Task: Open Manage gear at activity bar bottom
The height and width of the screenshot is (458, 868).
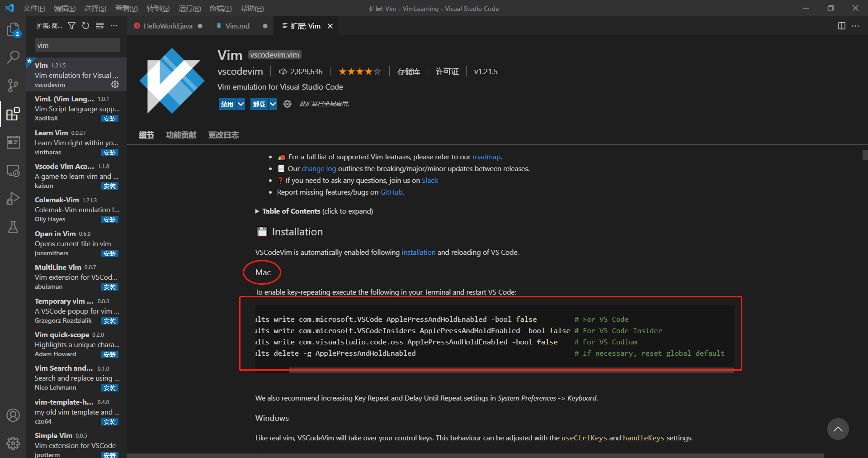Action: (x=13, y=443)
